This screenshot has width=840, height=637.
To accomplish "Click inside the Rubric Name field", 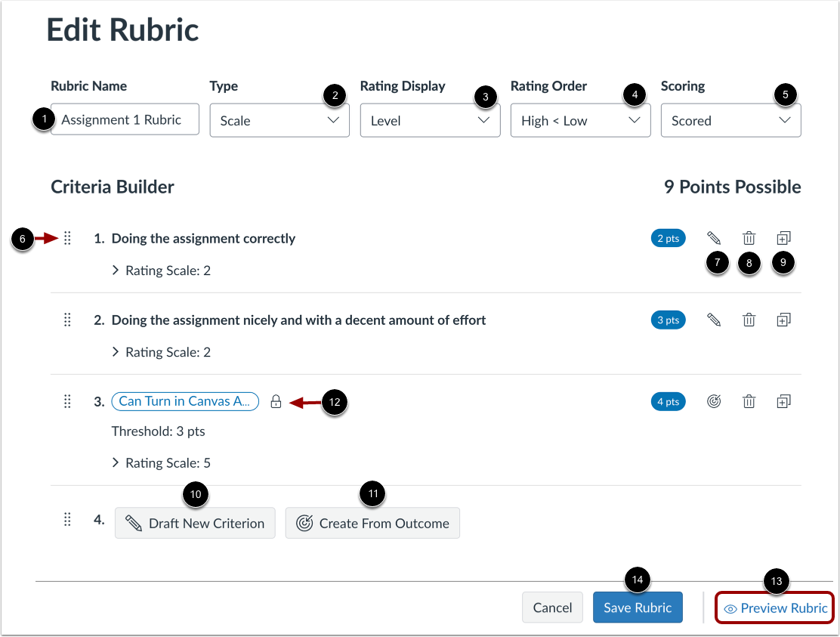I will [x=124, y=119].
